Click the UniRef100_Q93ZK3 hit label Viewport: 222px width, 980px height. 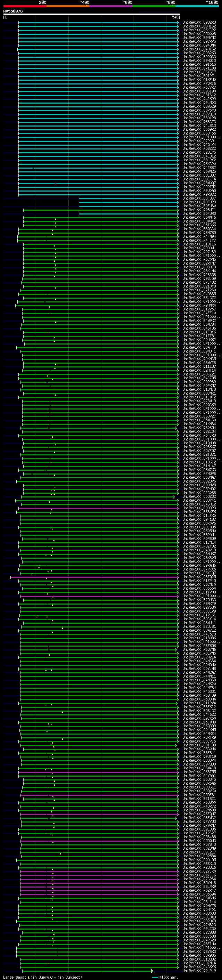[x=199, y=23]
